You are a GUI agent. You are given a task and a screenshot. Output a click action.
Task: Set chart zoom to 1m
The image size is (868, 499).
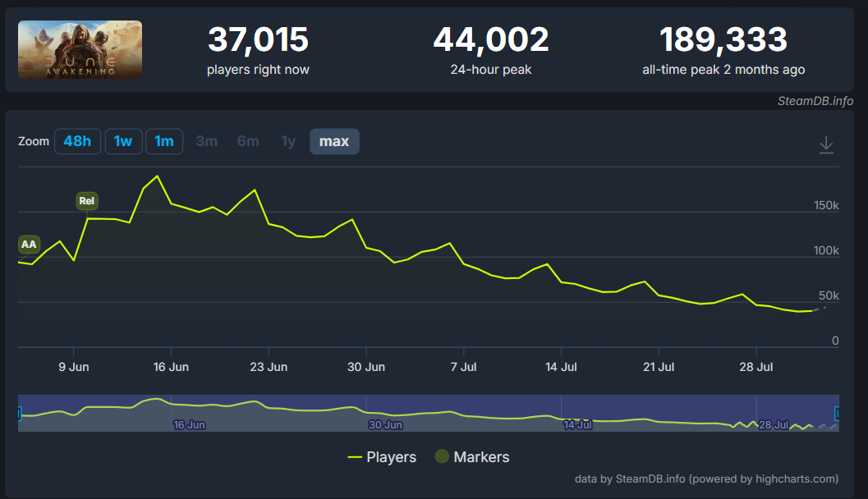[164, 142]
